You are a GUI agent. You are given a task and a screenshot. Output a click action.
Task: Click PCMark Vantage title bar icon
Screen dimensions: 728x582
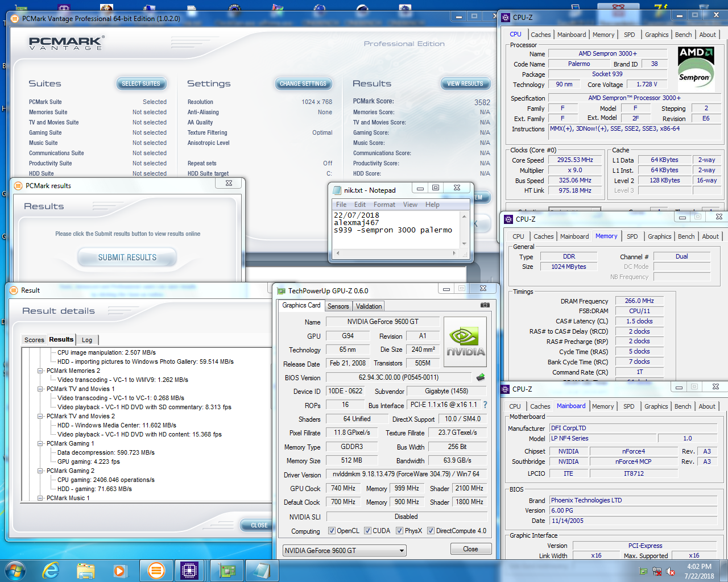click(x=15, y=19)
